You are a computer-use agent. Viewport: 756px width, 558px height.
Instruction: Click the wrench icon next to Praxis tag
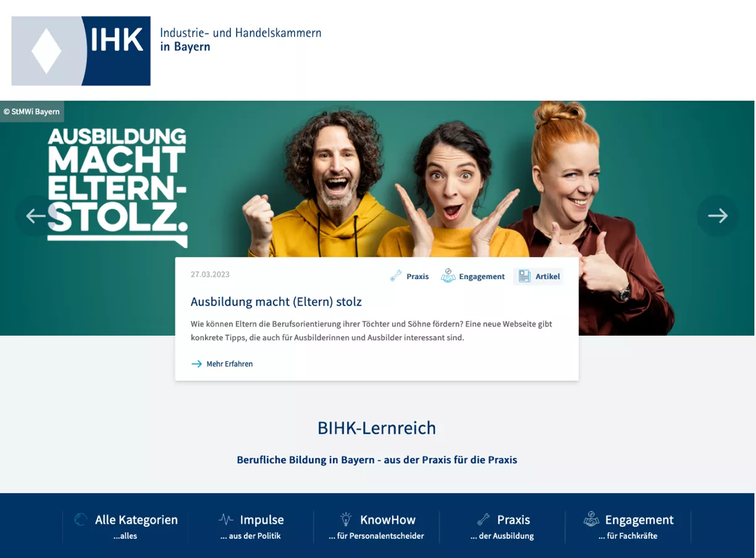396,276
